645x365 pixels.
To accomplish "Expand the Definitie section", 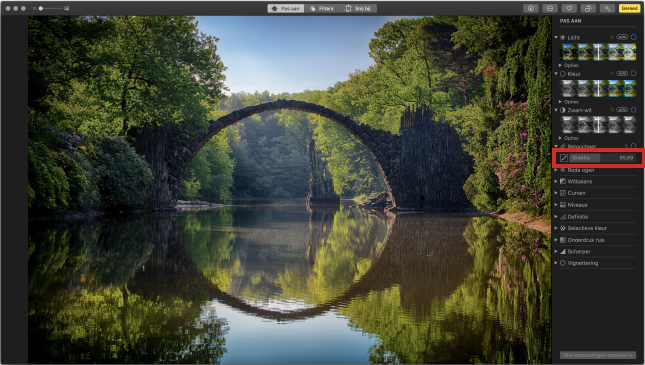I will [556, 216].
